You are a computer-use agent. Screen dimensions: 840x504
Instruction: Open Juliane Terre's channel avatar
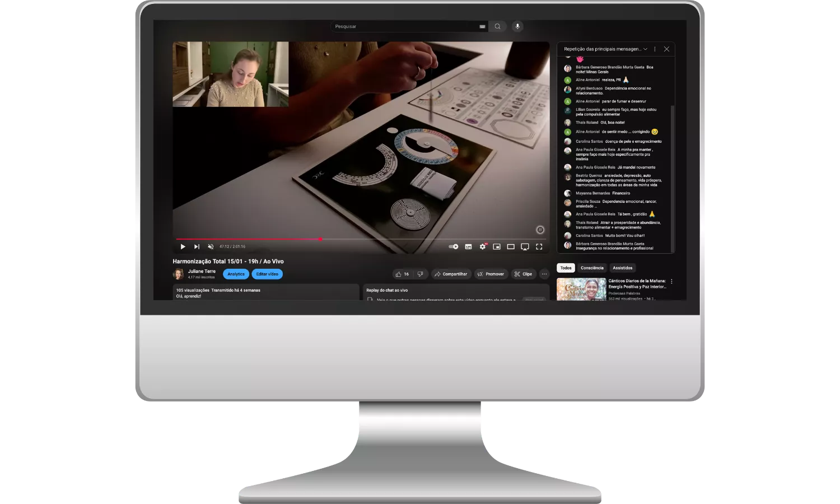[179, 274]
